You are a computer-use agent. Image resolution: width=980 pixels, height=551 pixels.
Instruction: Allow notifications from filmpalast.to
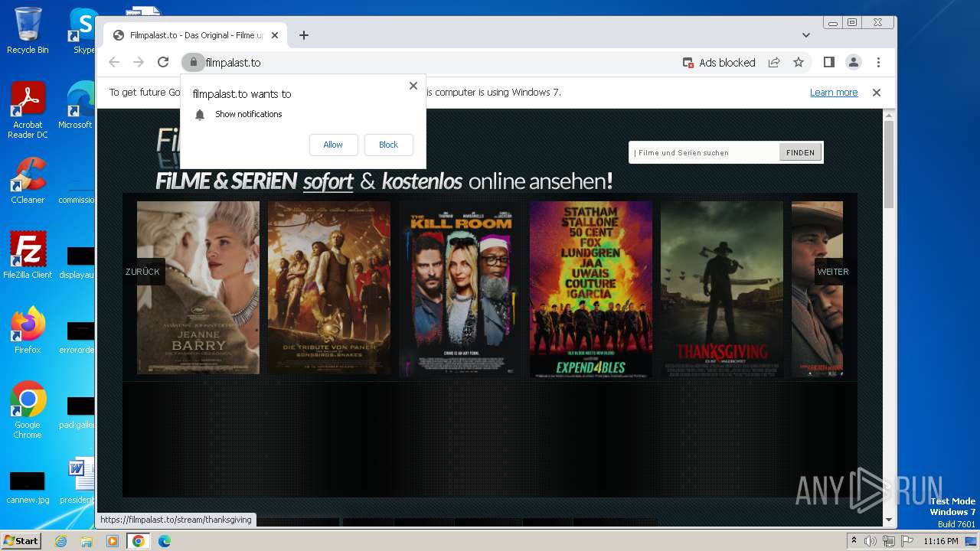coord(333,145)
